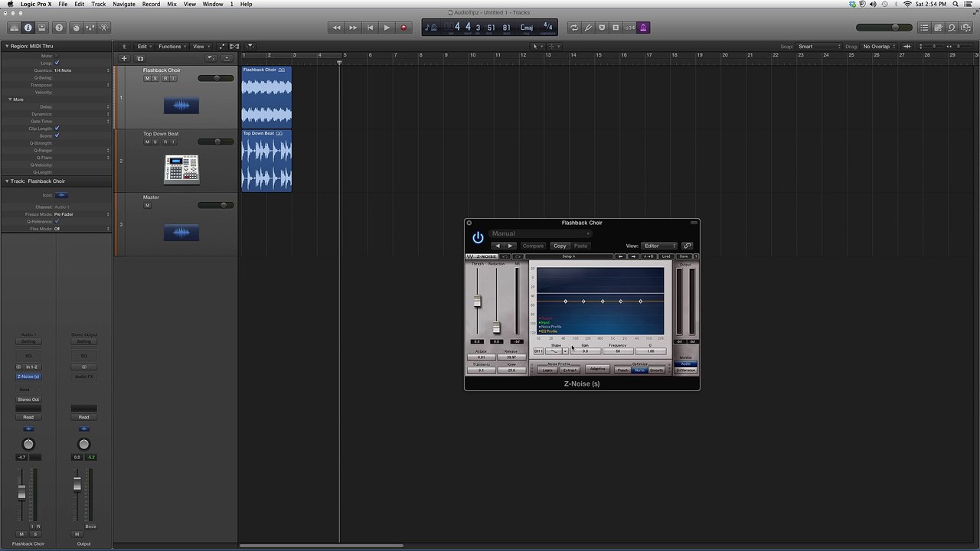Click the red Record button
Image resolution: width=980 pixels, height=551 pixels.
coord(403,28)
